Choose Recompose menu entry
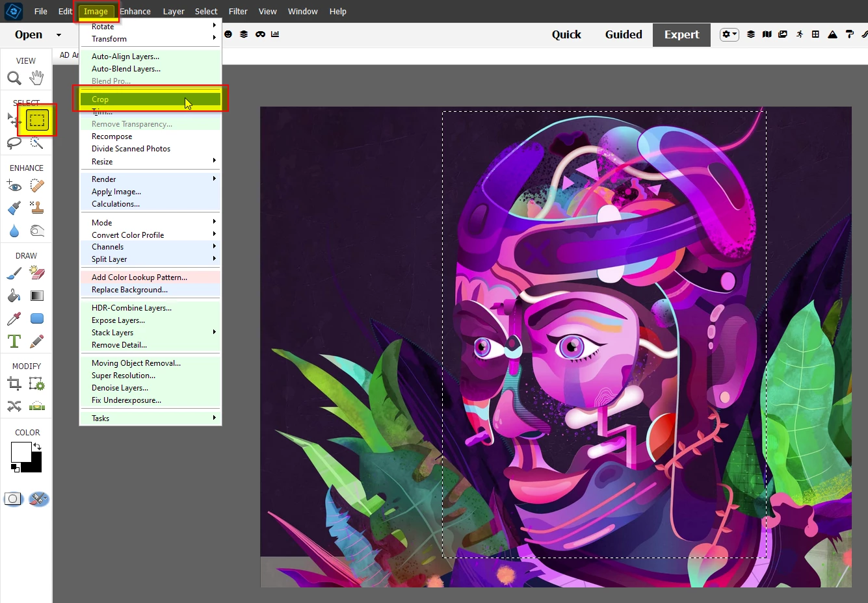This screenshot has width=868, height=603. coord(150,136)
